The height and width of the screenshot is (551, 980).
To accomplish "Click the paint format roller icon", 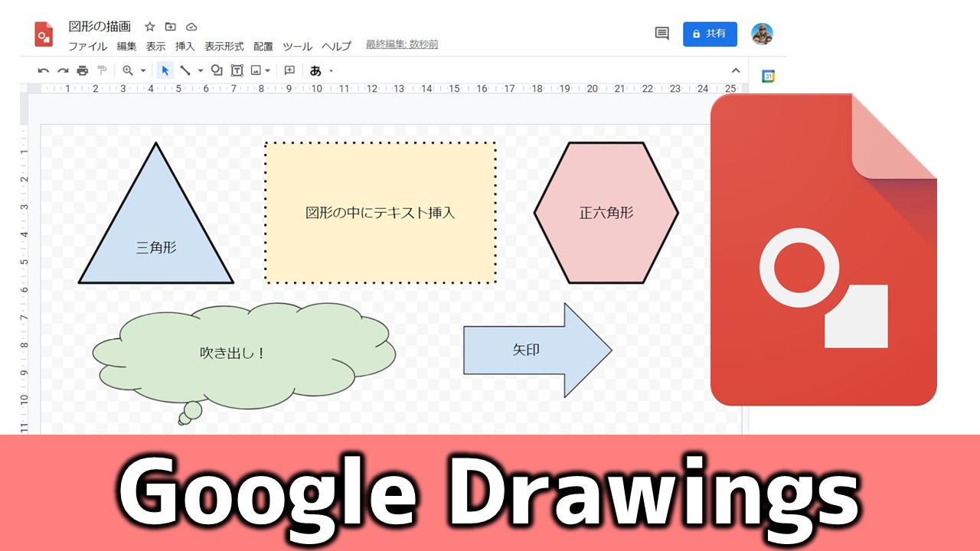I will (x=102, y=70).
